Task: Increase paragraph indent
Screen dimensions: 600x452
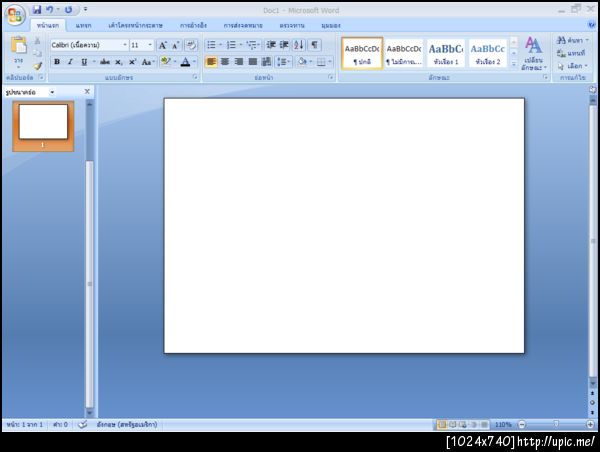Action: point(284,45)
